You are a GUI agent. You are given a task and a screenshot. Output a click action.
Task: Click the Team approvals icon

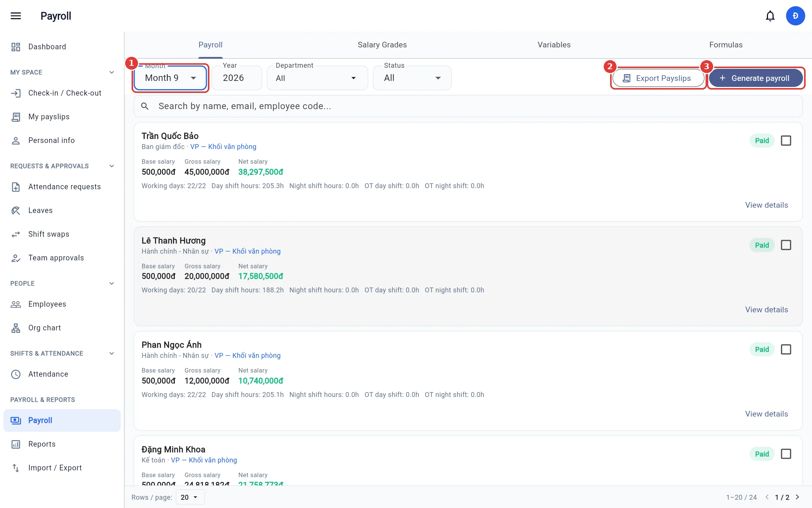[16, 258]
